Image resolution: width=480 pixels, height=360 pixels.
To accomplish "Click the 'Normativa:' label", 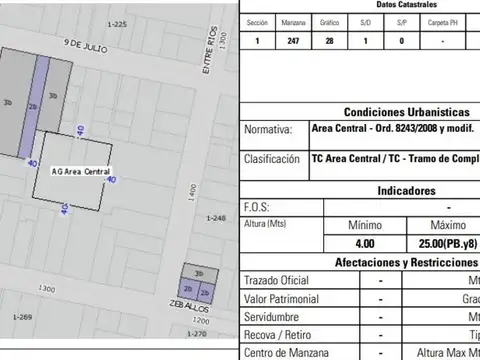I will pyautogui.click(x=268, y=129).
